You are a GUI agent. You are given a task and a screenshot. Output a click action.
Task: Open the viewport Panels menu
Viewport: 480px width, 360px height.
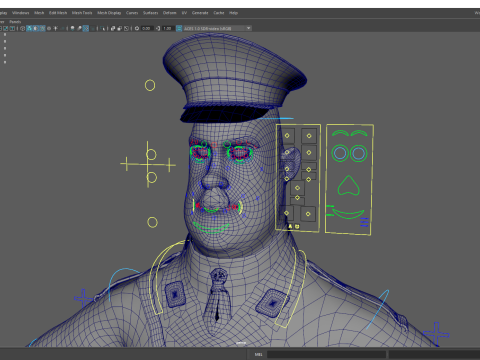(15, 21)
